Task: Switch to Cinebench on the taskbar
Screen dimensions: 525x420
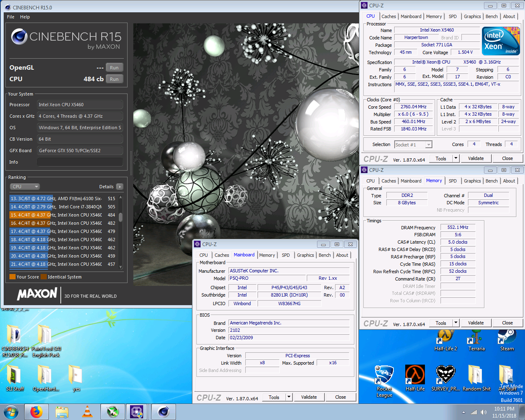Action: pos(163,412)
